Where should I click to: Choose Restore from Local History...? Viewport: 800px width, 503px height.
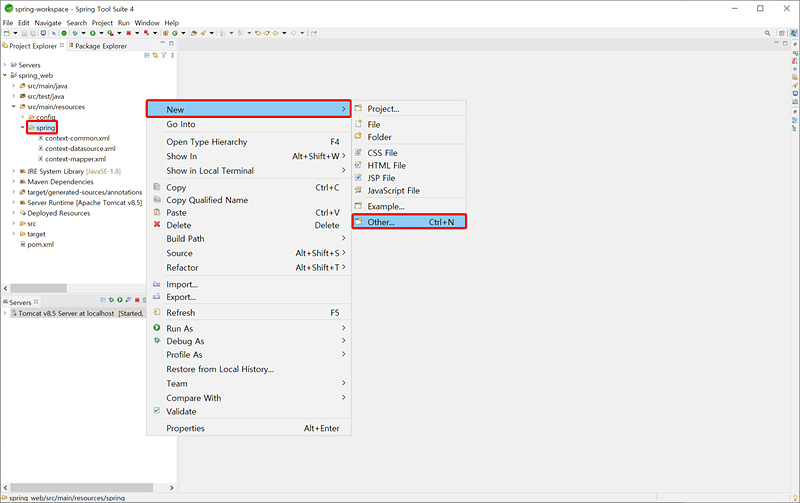point(248,369)
